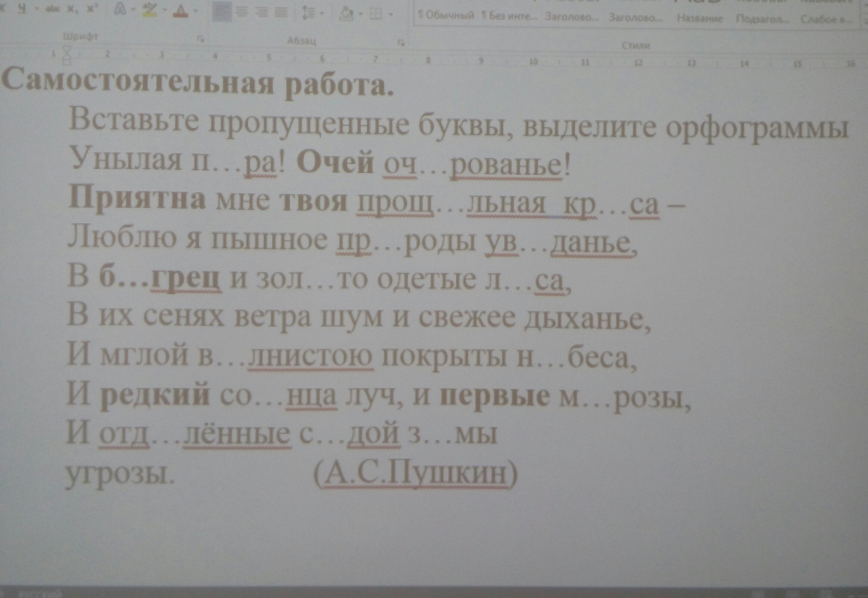Click the bold word Очей
The width and height of the screenshot is (868, 598).
tap(335, 162)
